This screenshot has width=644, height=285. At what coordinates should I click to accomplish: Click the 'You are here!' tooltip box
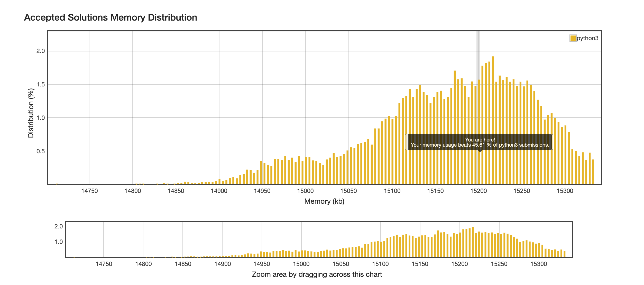[480, 142]
